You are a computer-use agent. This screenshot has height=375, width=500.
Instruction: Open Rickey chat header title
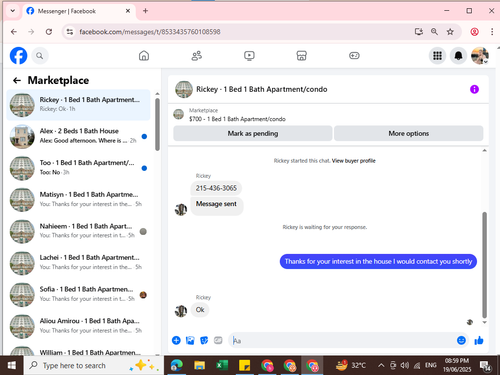tap(262, 89)
